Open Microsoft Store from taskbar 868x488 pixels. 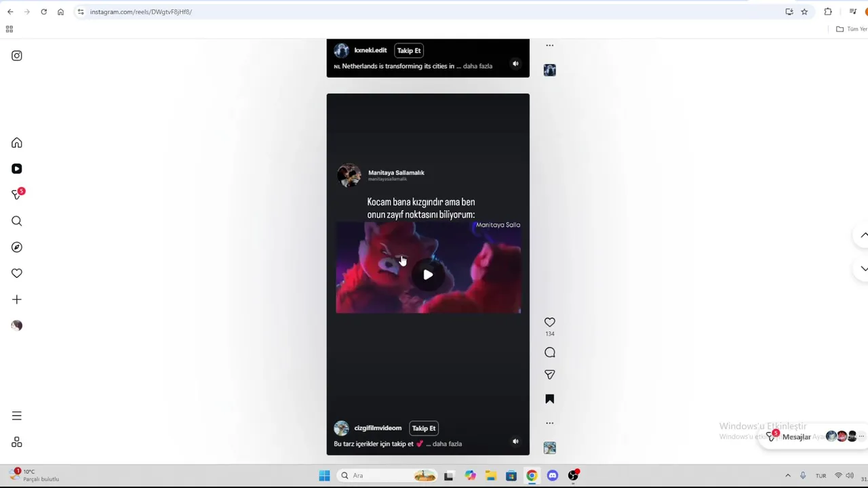pyautogui.click(x=511, y=476)
